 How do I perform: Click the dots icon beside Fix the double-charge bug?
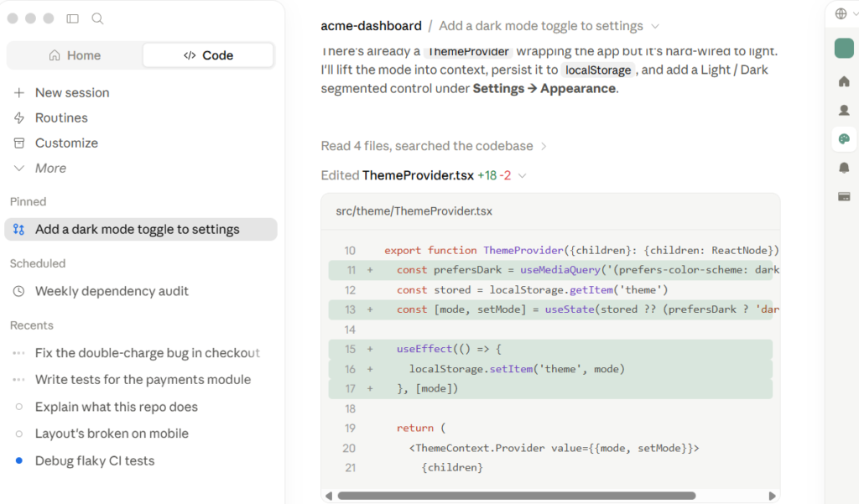(x=18, y=353)
